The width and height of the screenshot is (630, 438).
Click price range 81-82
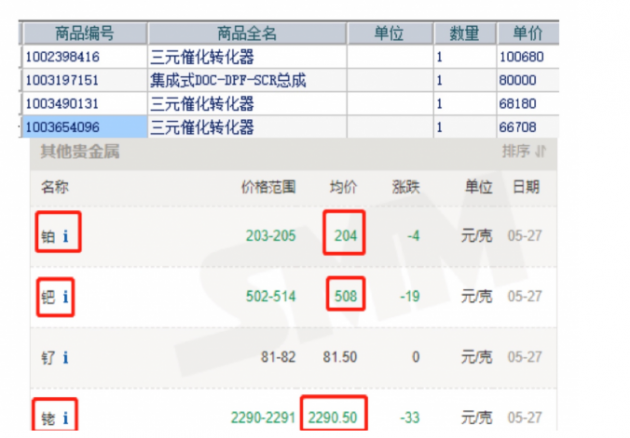coord(278,357)
